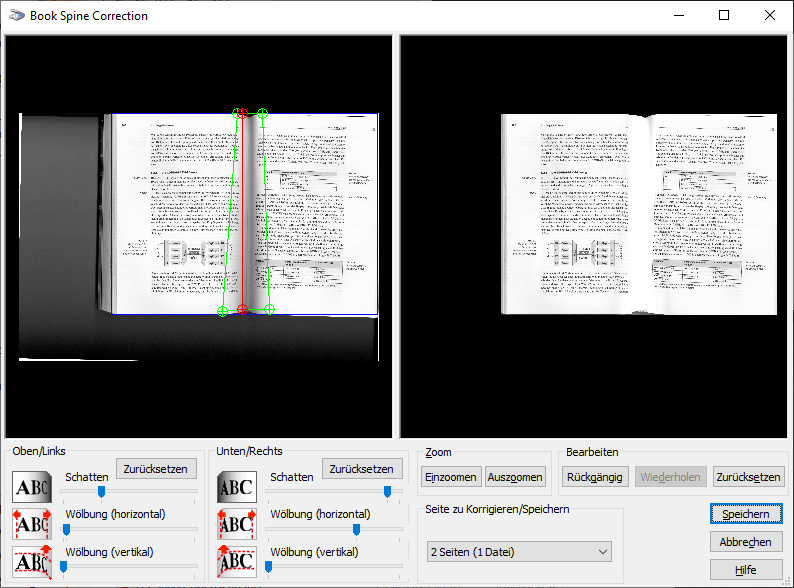
Task: Click the Unten/Rechts horizontal Wölbung slider handle
Action: [356, 529]
